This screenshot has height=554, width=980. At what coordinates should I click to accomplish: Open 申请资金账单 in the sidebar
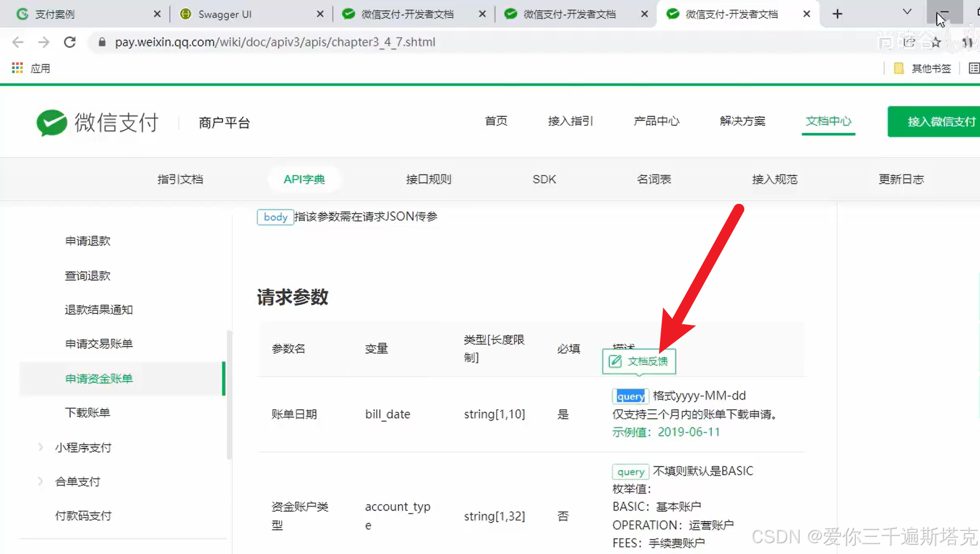[122, 378]
